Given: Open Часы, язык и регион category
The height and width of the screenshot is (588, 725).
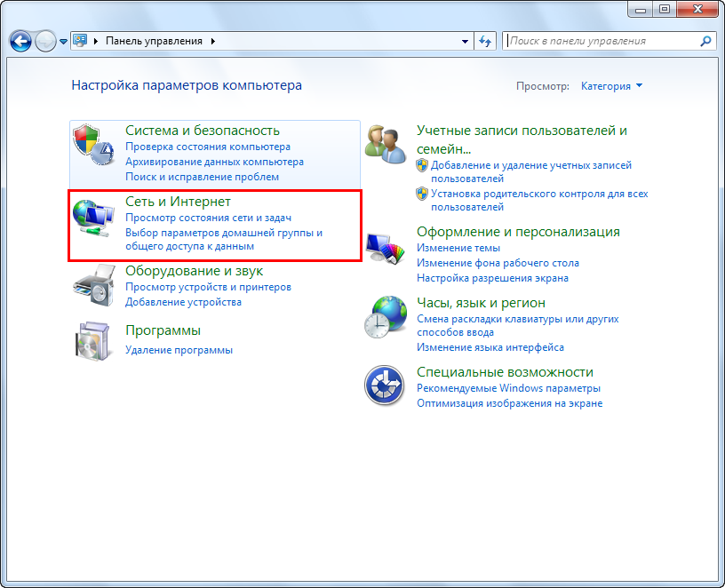Looking at the screenshot, I should (481, 303).
